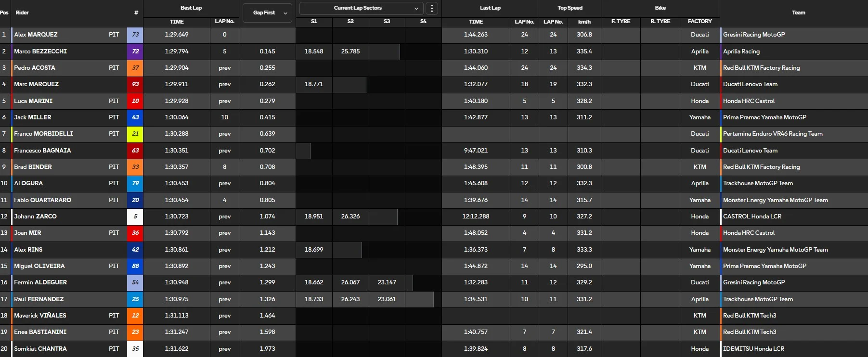Select rider Luca MARINI

pyautogui.click(x=33, y=101)
